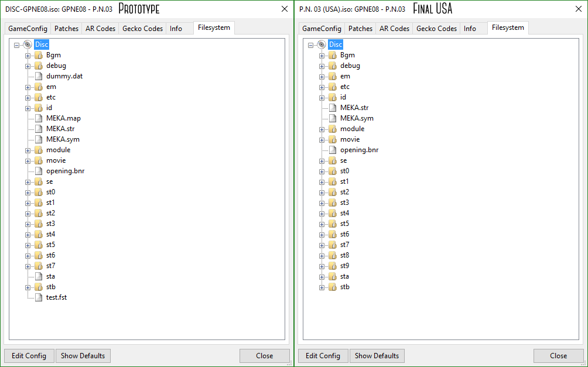This screenshot has width=588, height=367.
Task: Open the GameConfig tab in Prototype window
Action: (28, 29)
